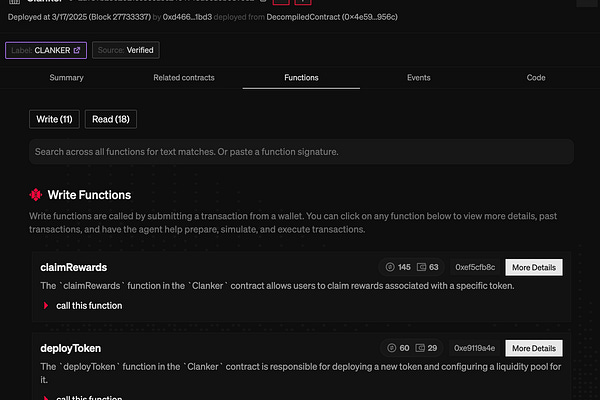
Task: Go to the Events tab
Action: [419, 78]
